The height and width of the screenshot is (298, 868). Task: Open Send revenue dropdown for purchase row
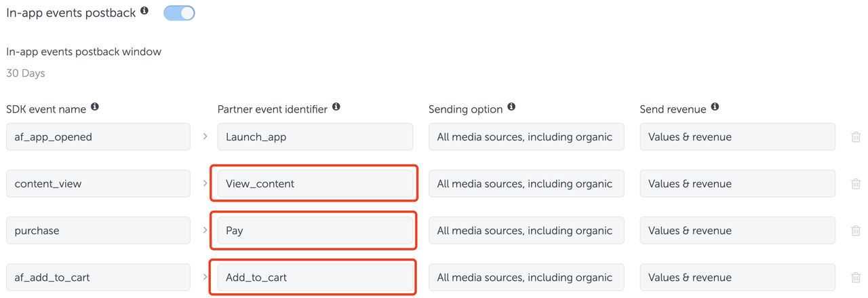click(738, 230)
